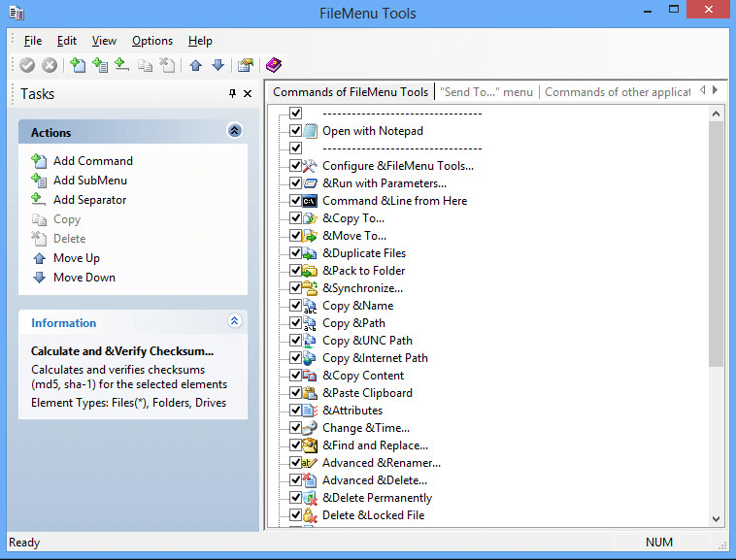Screen dimensions: 736x560
Task: Open the Options menu
Action: pyautogui.click(x=152, y=41)
